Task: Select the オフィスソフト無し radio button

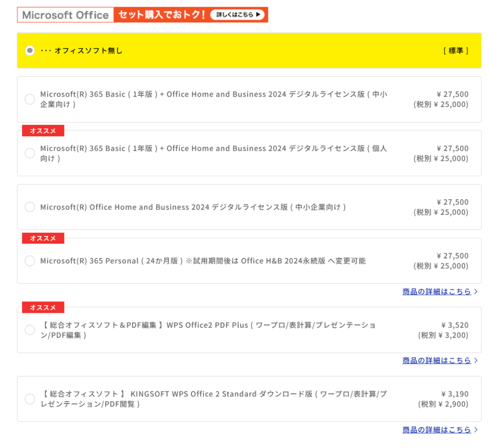Action: coord(30,51)
